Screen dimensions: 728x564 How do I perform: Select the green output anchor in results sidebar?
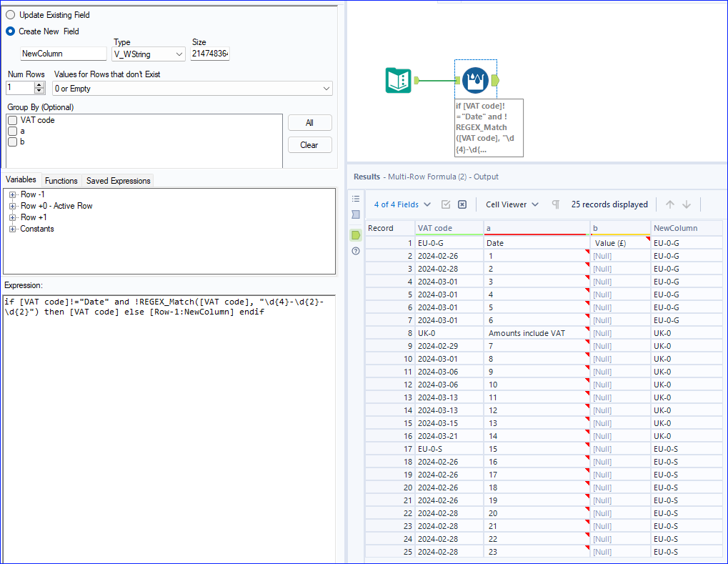click(x=356, y=234)
